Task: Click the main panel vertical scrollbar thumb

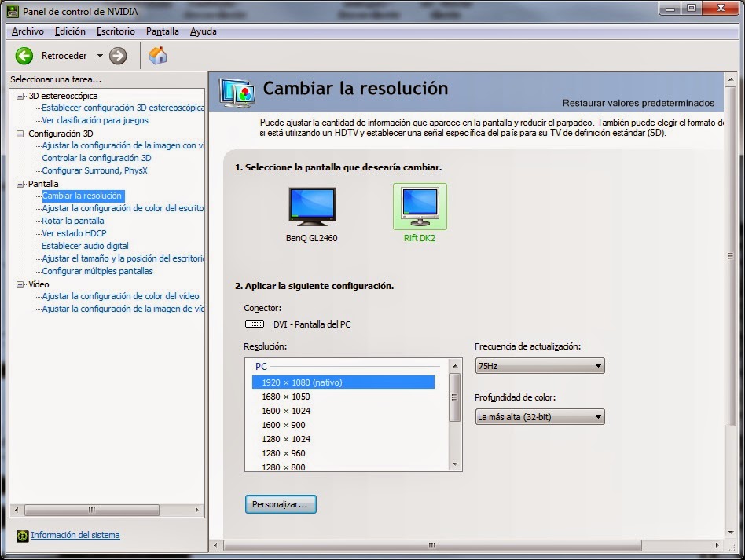Action: tap(731, 256)
